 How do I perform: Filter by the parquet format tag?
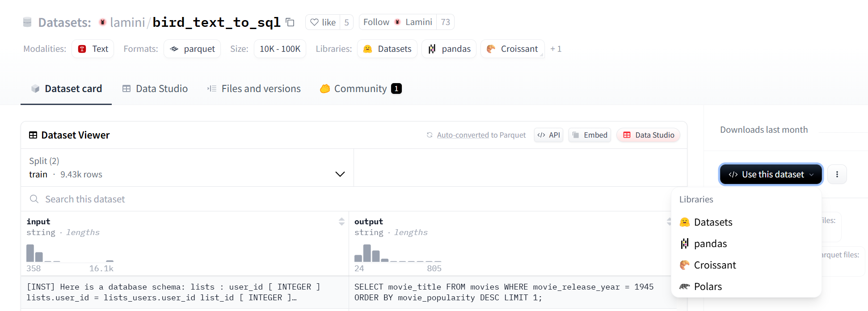192,49
